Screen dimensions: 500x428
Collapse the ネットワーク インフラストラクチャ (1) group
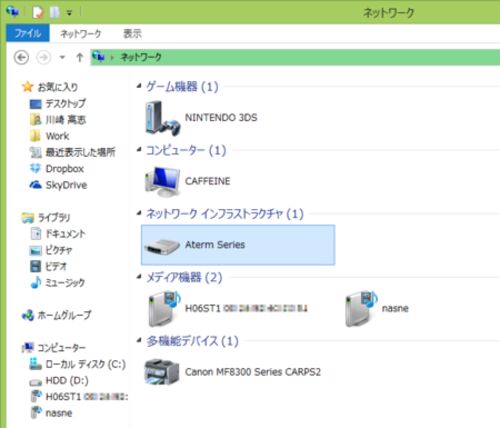(x=139, y=213)
